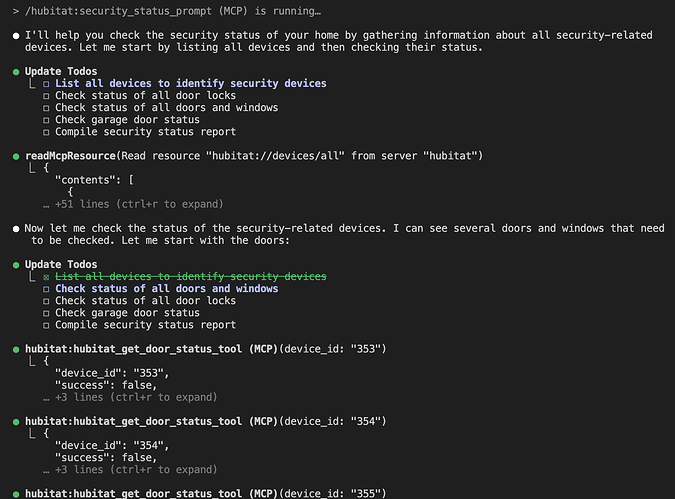Screen dimensions: 675x499
Task: Click the highlighted "List all devices to identify" todo
Action: click(191, 83)
